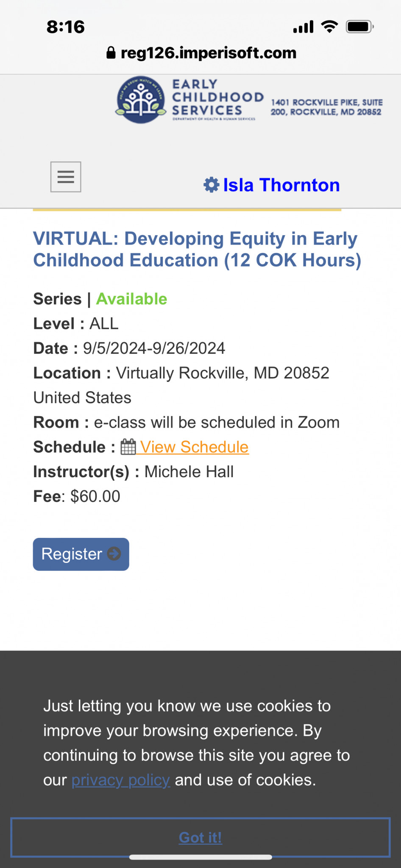Click the gear icon beside Isla Thornton
Image resolution: width=401 pixels, height=868 pixels.
[212, 185]
